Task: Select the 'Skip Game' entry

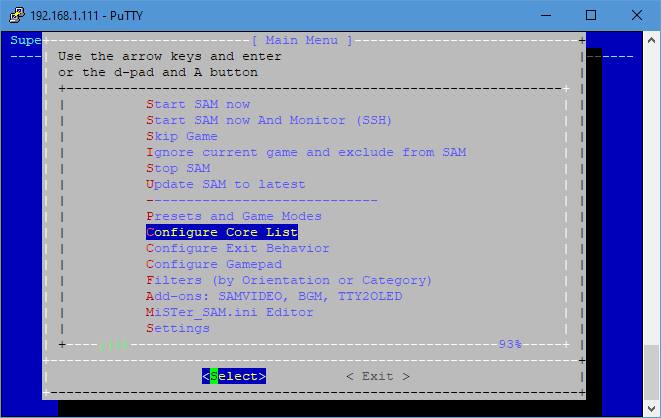Action: [x=182, y=136]
